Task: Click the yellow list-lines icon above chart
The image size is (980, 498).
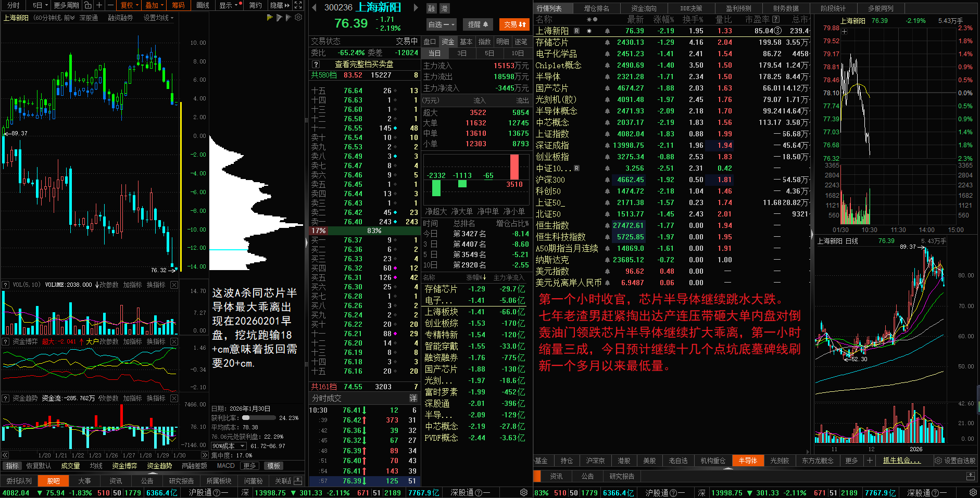Action: (x=270, y=17)
